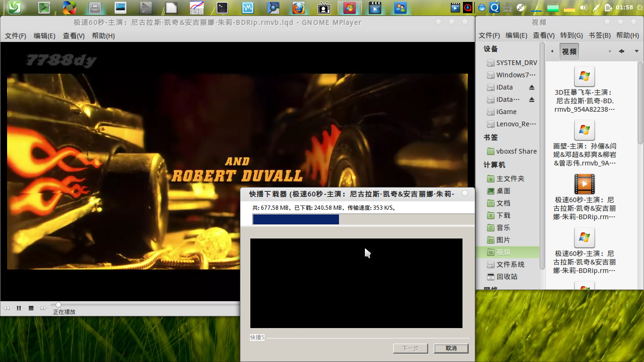Screen dimensions: 644x362
Task: Open the Chromium browser icon in panel
Action: coord(273,8)
